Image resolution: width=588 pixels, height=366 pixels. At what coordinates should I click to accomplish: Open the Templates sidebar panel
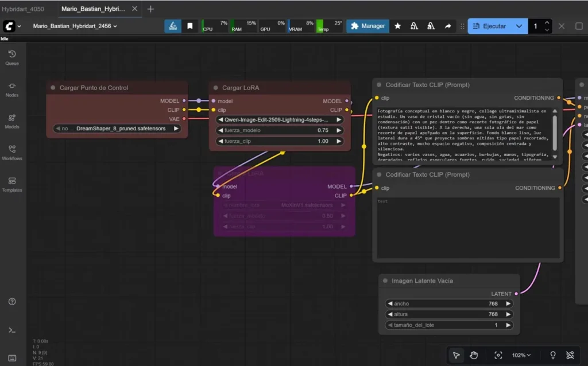[x=12, y=184]
